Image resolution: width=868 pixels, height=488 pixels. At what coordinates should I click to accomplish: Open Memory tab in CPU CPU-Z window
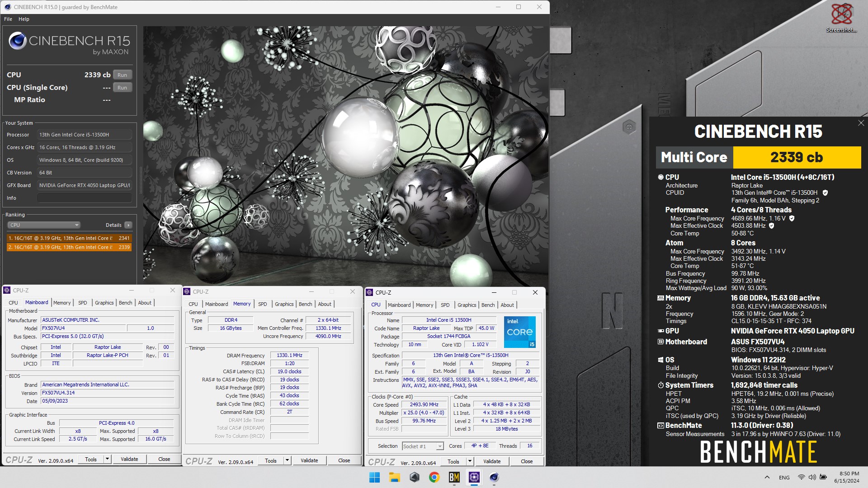pyautogui.click(x=425, y=305)
